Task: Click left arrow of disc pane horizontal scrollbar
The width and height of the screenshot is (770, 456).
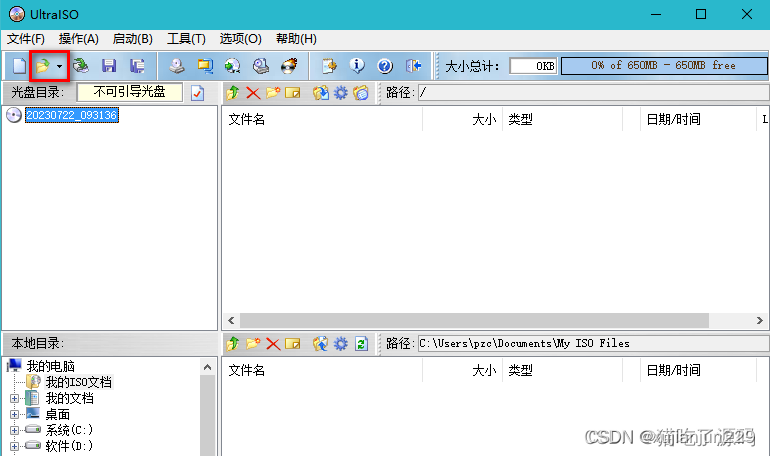Action: (x=231, y=321)
